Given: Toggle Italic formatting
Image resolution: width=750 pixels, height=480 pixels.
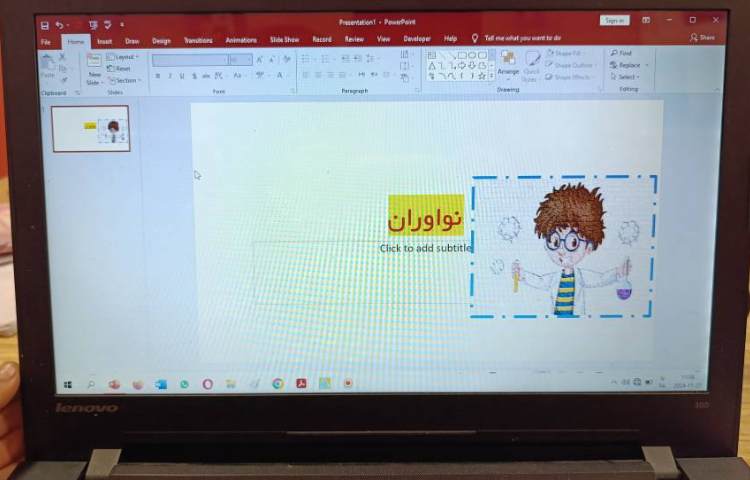Looking at the screenshot, I should coord(169,76).
